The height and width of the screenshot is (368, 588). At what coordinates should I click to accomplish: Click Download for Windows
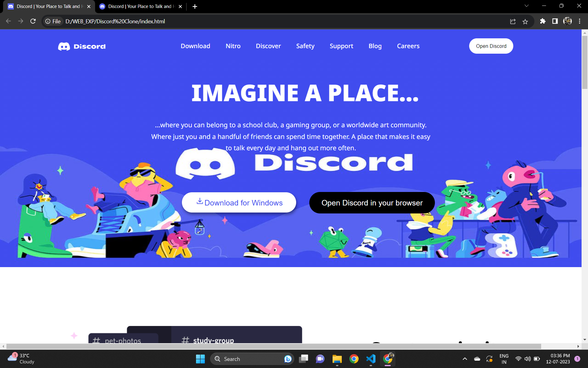tap(239, 202)
